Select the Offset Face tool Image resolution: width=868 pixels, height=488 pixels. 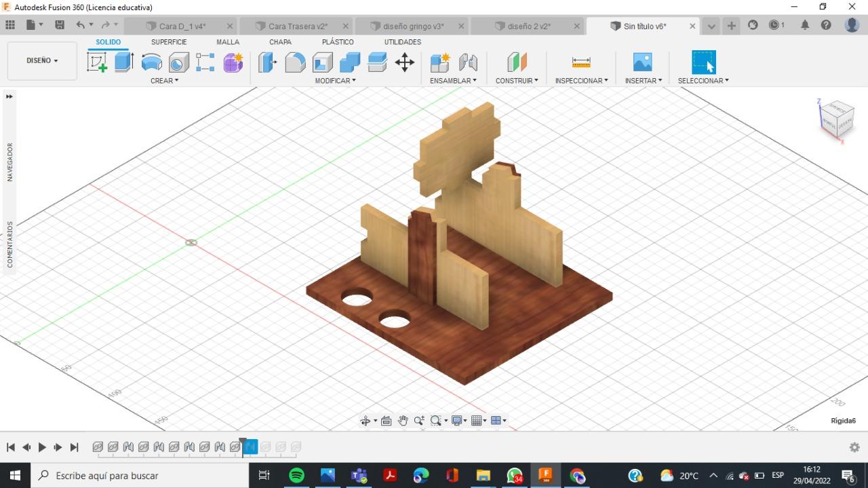(x=377, y=62)
